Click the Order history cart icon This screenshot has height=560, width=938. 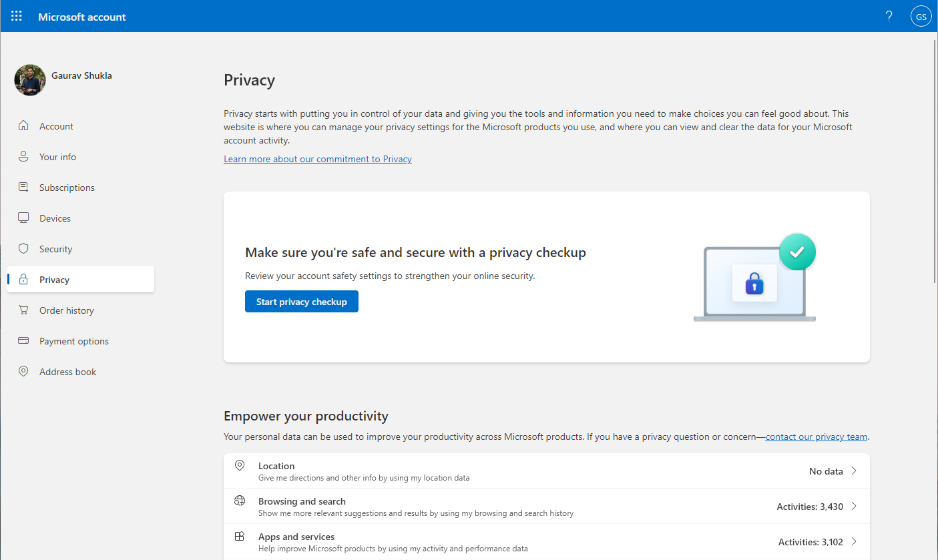[23, 310]
